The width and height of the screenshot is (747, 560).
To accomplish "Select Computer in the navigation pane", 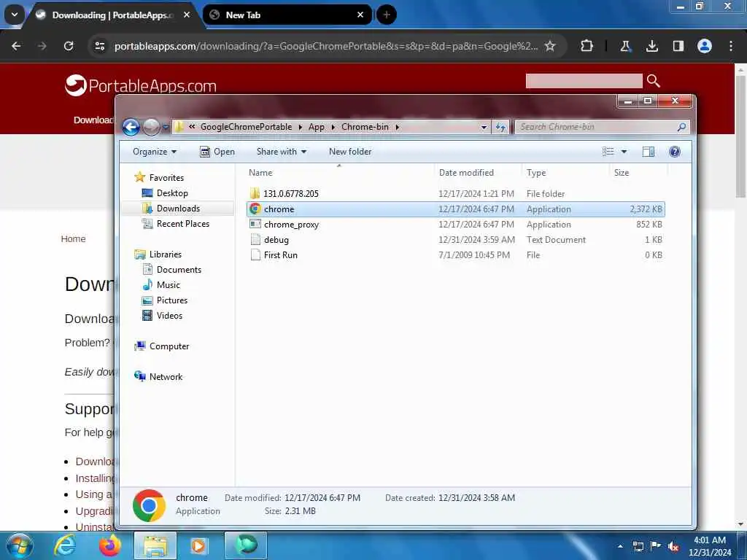I will pyautogui.click(x=169, y=346).
